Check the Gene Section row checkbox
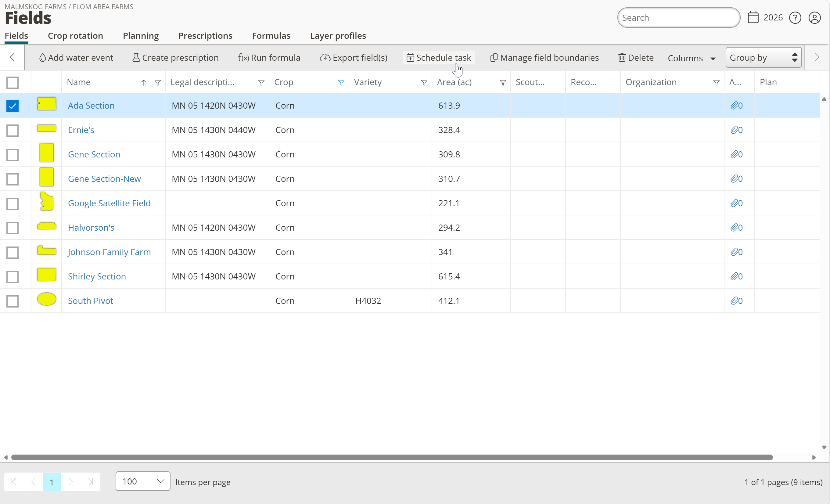 click(13, 155)
